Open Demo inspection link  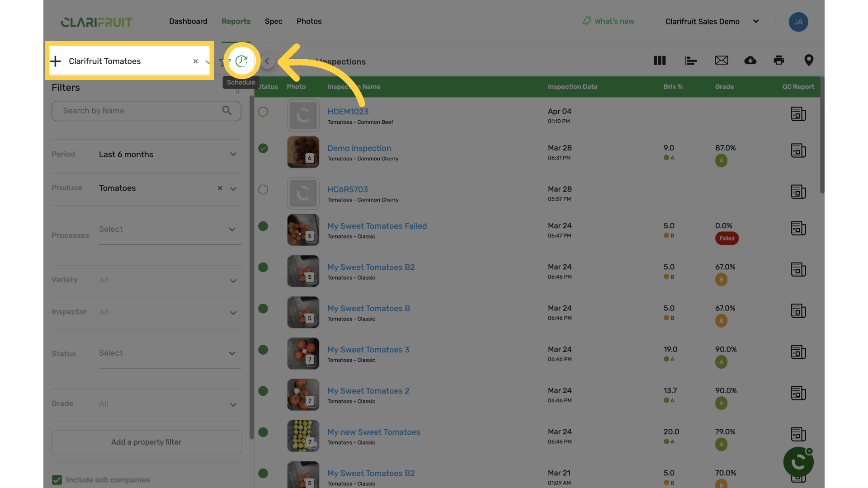[x=359, y=148]
